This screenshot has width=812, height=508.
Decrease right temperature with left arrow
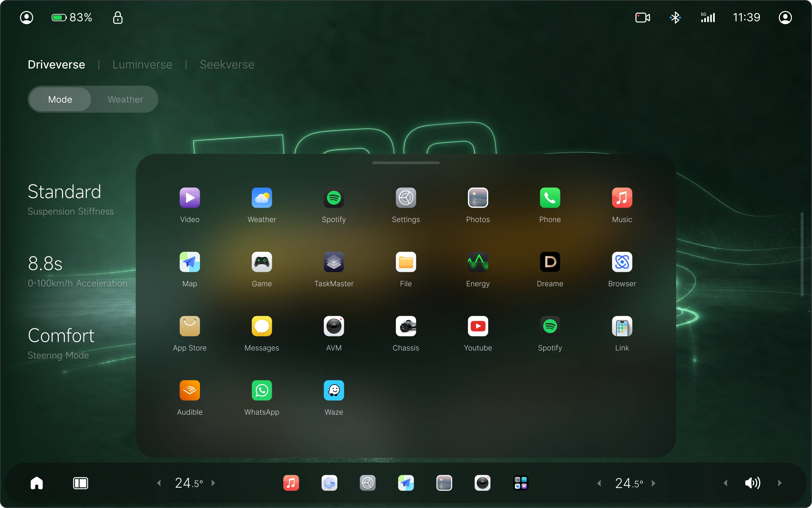(599, 483)
